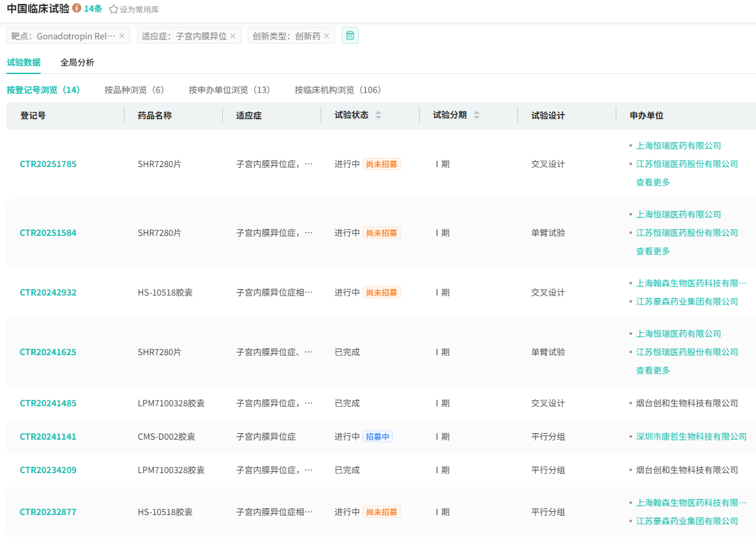Open trial record CTR20242932

coord(48,293)
